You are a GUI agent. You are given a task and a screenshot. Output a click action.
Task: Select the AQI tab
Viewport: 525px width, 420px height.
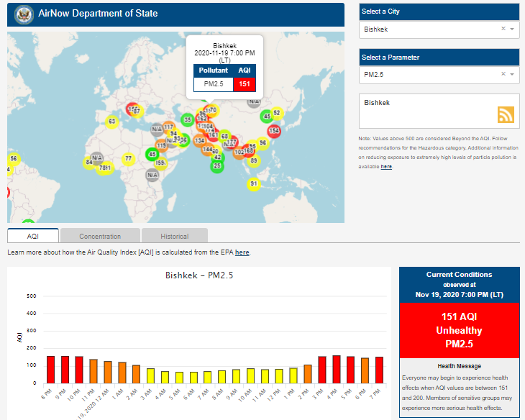pos(33,236)
